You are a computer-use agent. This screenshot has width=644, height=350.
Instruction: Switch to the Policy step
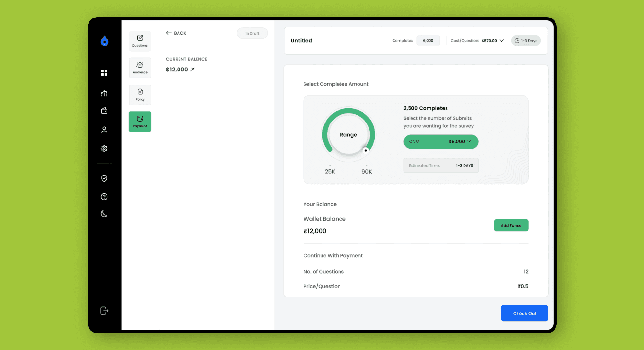[x=140, y=95]
